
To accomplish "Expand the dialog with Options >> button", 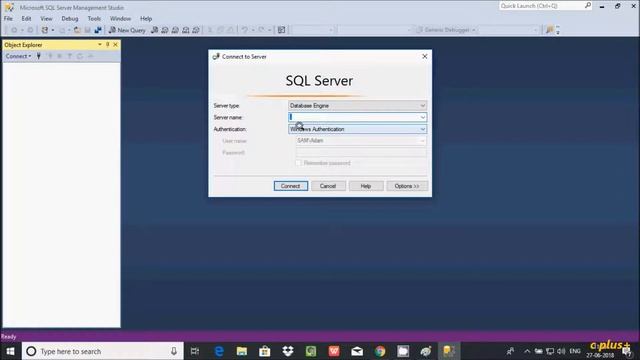I will click(407, 186).
